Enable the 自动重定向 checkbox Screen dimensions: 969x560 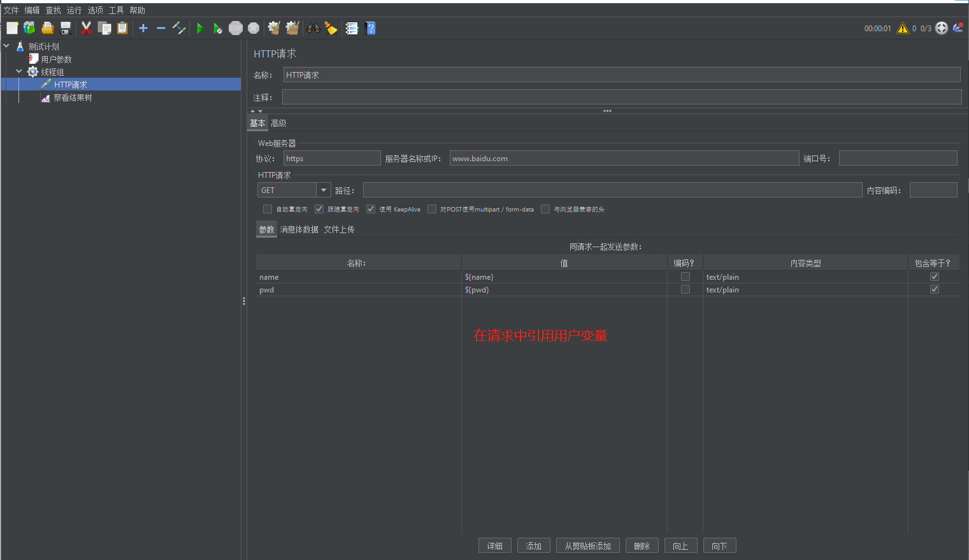point(268,209)
